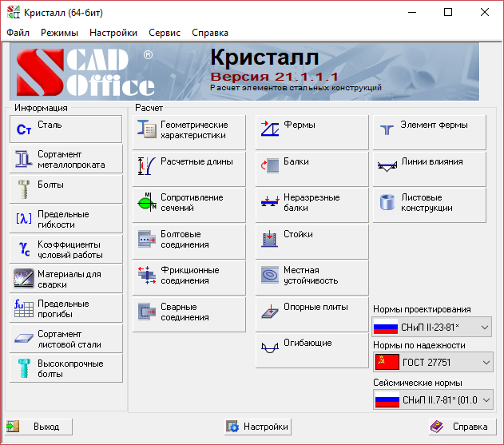Minimize the Кристалл window
This screenshot has height=445, width=504.
(x=412, y=13)
